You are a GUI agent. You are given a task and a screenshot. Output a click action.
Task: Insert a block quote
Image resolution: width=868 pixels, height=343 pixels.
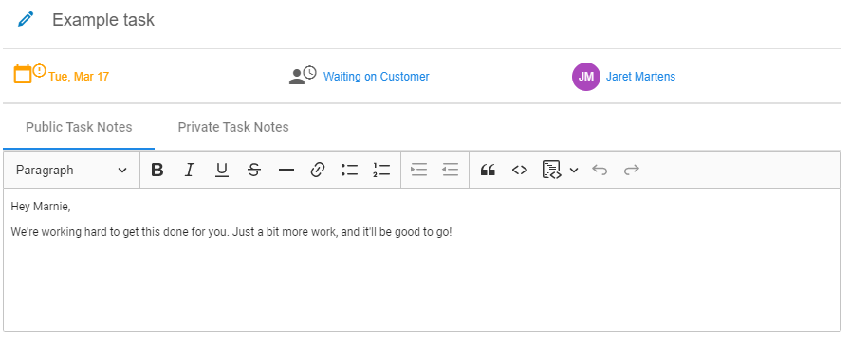coord(488,170)
